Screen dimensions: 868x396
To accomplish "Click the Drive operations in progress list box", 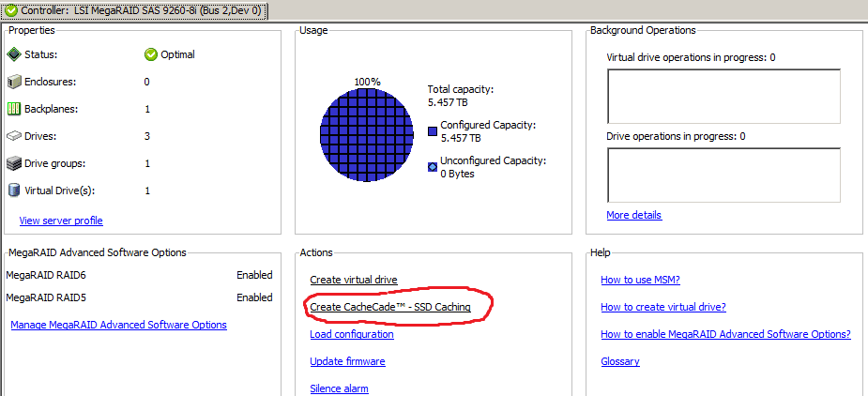I will point(724,175).
